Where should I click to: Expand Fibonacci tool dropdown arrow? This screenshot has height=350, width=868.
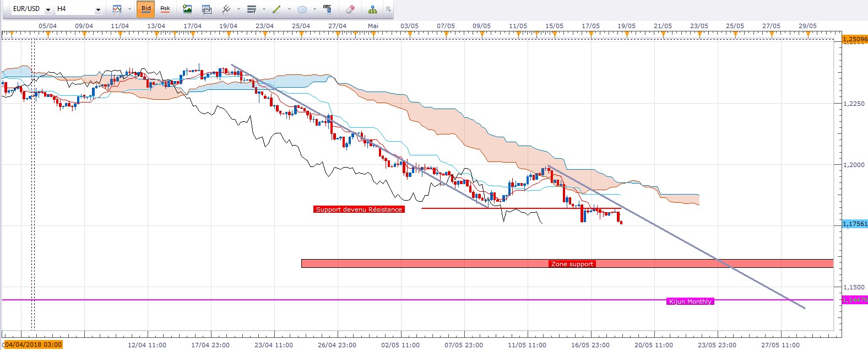pos(264,9)
